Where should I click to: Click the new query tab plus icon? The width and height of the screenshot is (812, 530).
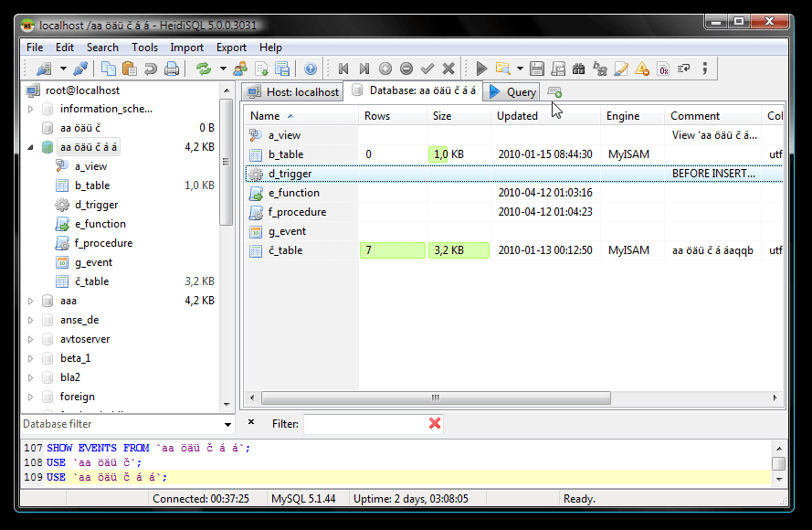[x=554, y=92]
